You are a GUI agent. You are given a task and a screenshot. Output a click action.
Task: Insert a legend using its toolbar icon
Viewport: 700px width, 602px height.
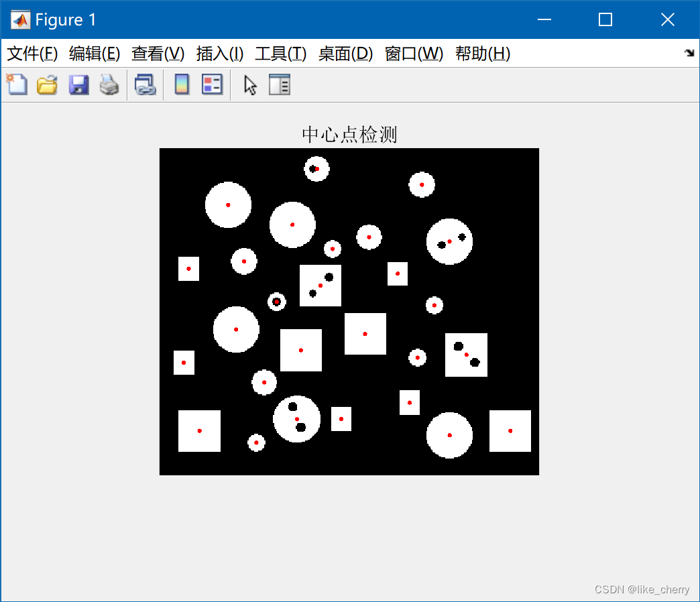click(212, 84)
